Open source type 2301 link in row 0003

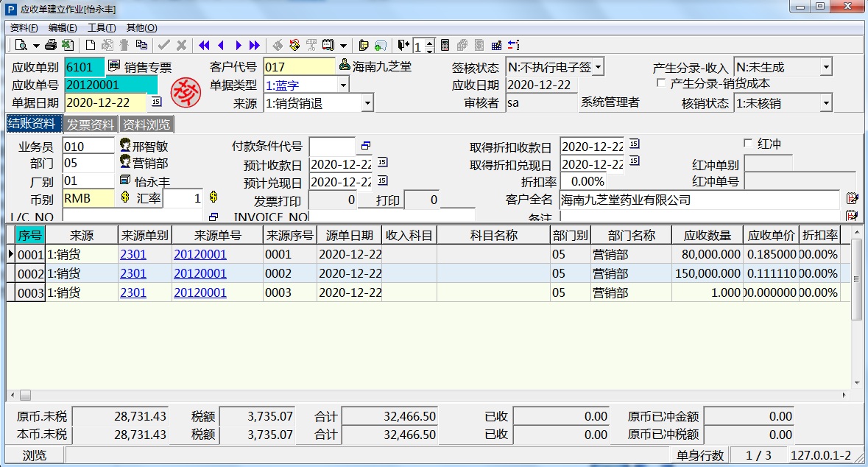click(133, 292)
